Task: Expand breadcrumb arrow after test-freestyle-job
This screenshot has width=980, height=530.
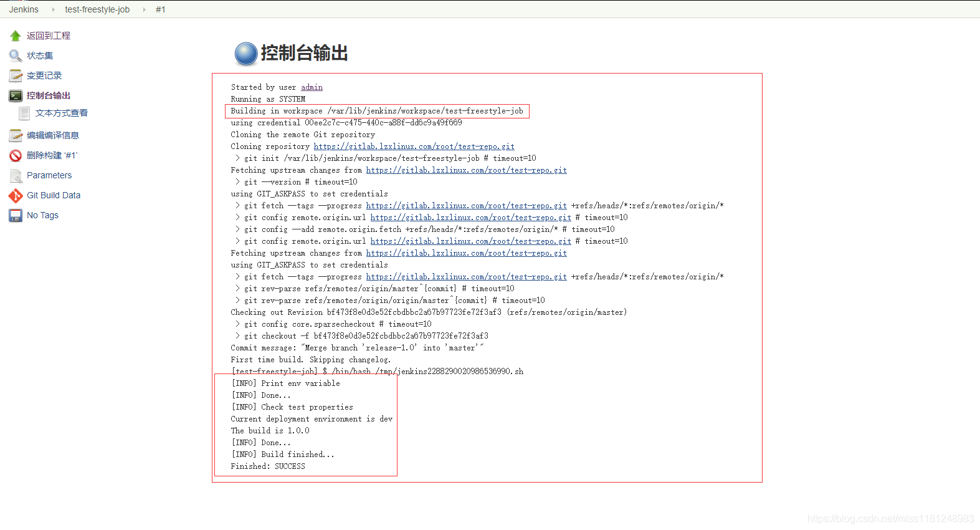Action: (x=144, y=9)
